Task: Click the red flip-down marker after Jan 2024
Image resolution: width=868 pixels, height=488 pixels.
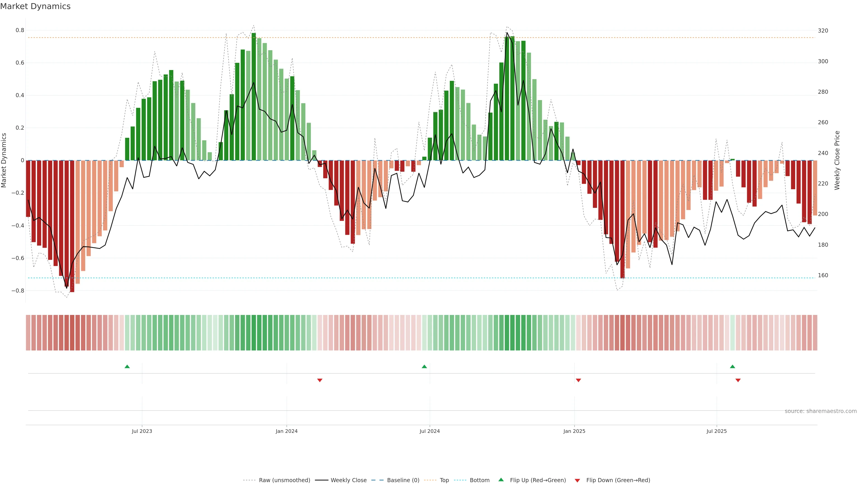Action: (320, 380)
